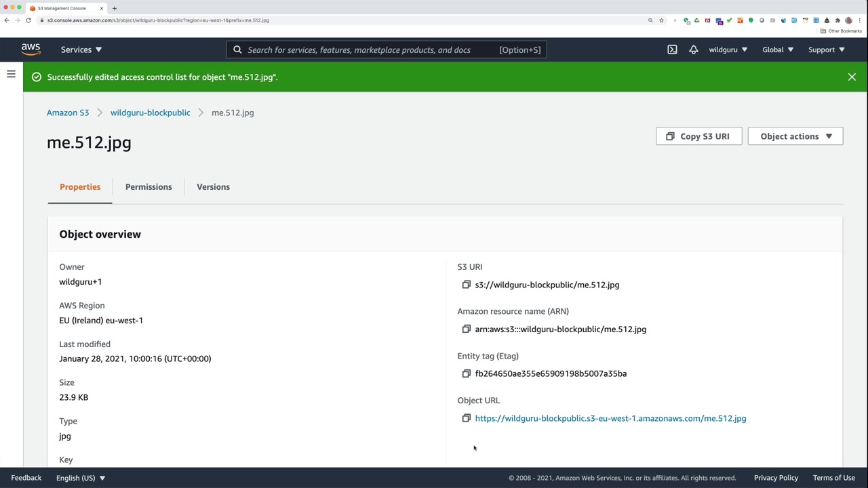Open the notifications bell
This screenshot has width=868, height=488.
pos(693,49)
